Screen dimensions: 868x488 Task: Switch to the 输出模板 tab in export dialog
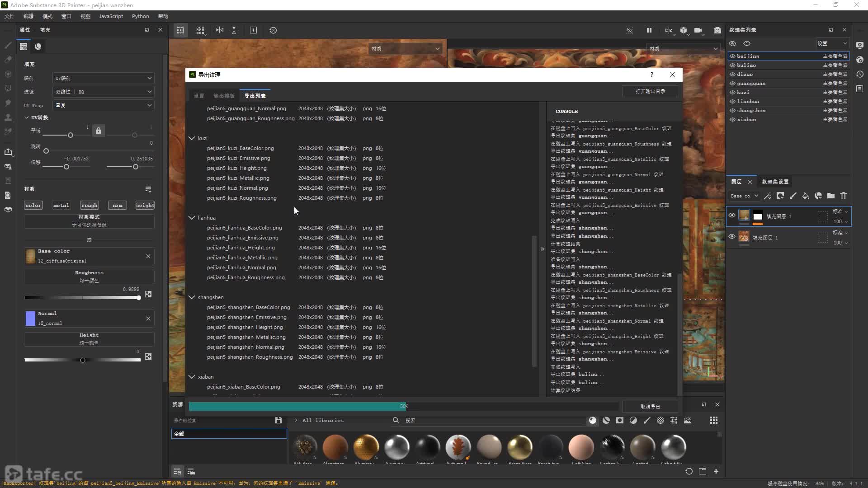(224, 96)
